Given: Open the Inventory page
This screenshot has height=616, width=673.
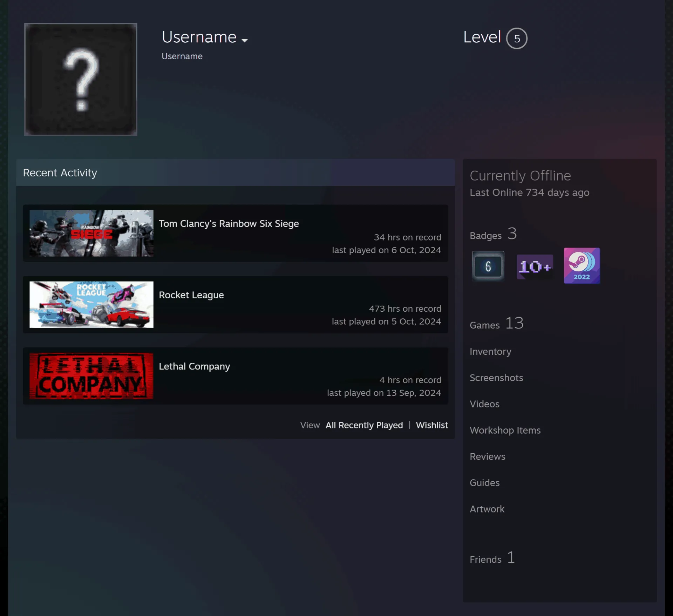Looking at the screenshot, I should pyautogui.click(x=490, y=352).
